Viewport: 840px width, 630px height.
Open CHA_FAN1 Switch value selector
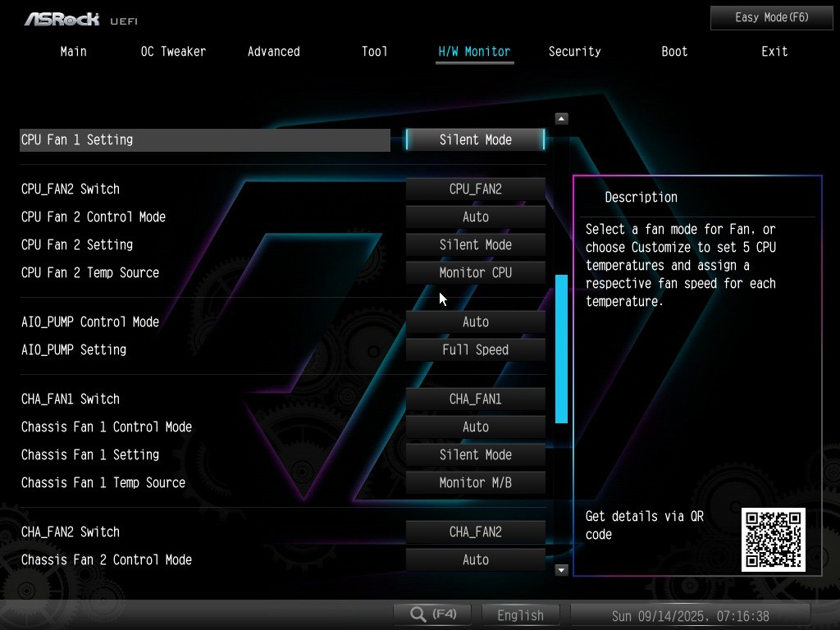point(475,399)
